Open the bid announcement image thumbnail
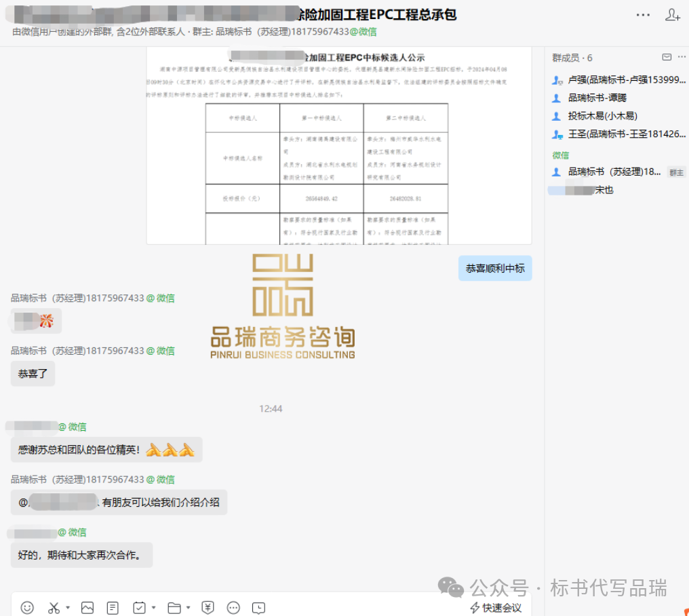The image size is (689, 616). tap(338, 146)
